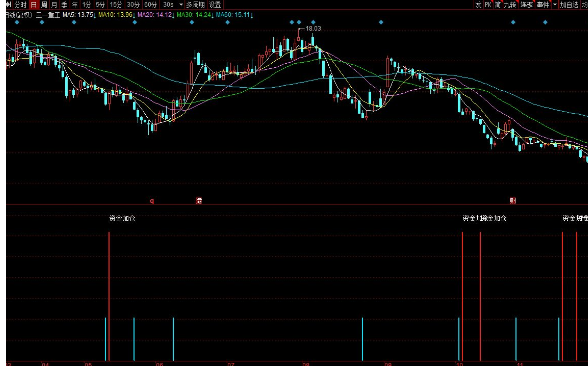Open the dropdown arrow next to 30s
The width and height of the screenshot is (588, 366).
[181, 4]
